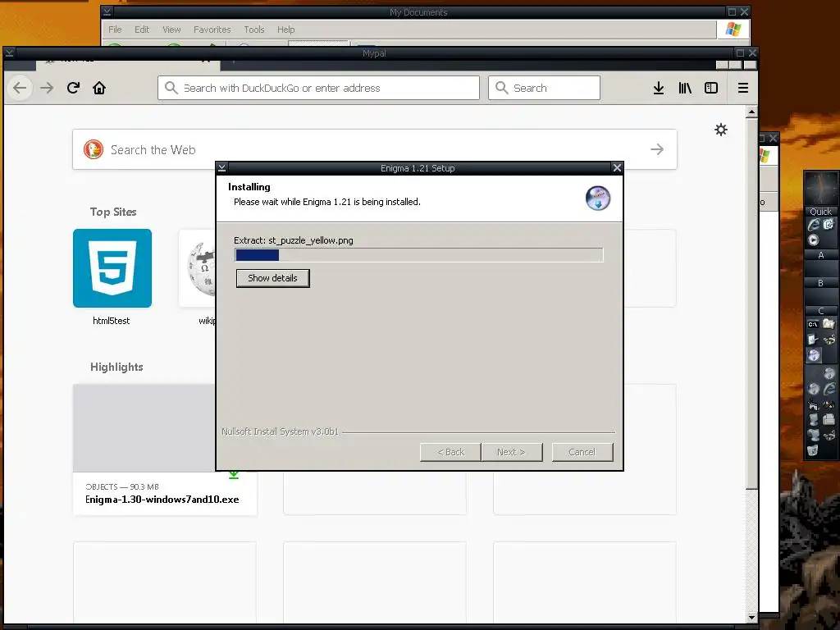
Task: Click 'Extract: st_puzzle_yellow.png' text
Action: tap(293, 240)
